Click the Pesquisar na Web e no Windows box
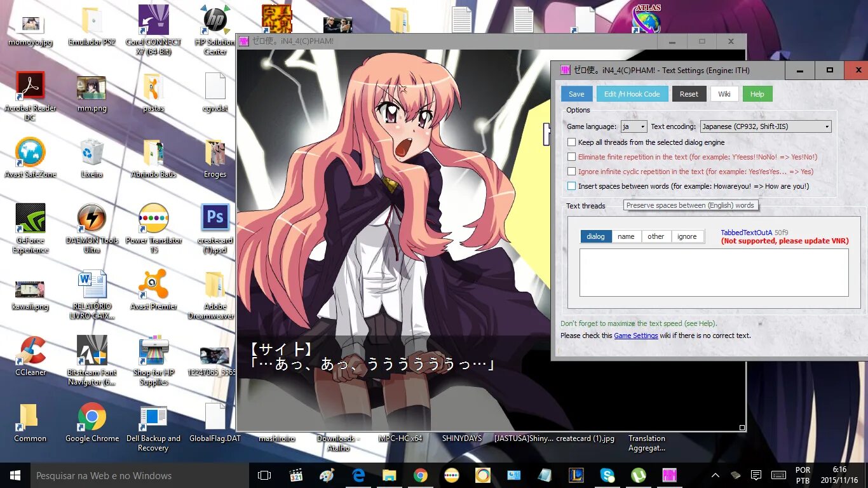The image size is (868, 488). [140, 475]
